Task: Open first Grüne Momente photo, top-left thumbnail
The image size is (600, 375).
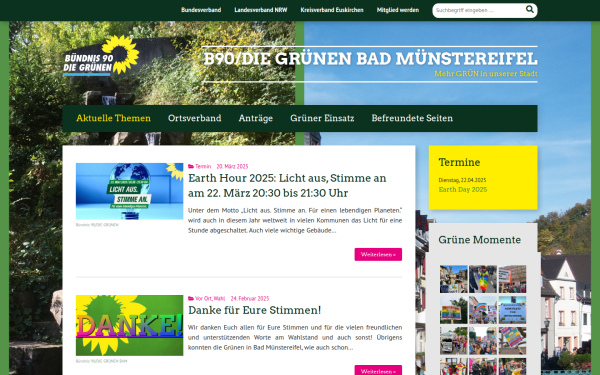Action: [x=453, y=279]
